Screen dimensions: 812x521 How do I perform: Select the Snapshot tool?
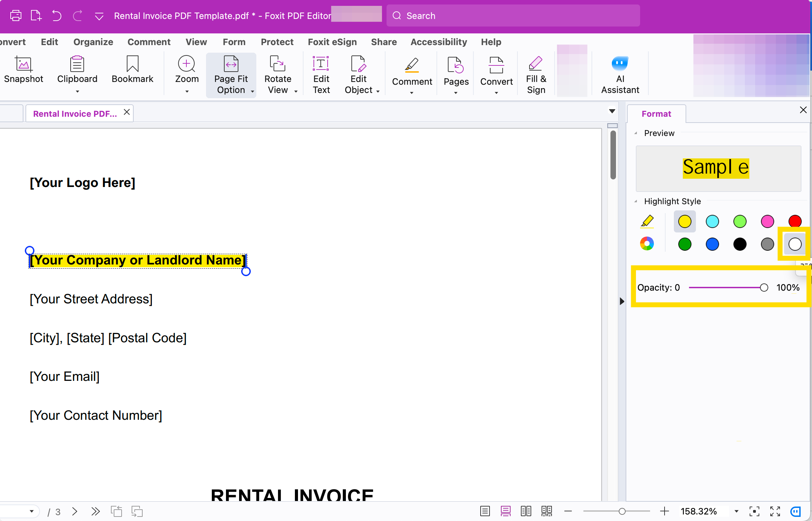click(x=23, y=72)
